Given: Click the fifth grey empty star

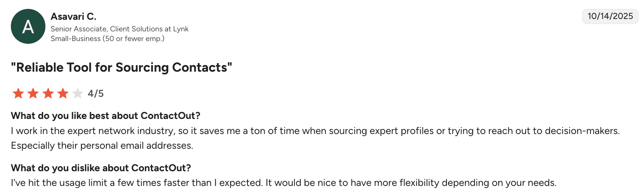Looking at the screenshot, I should (78, 93).
